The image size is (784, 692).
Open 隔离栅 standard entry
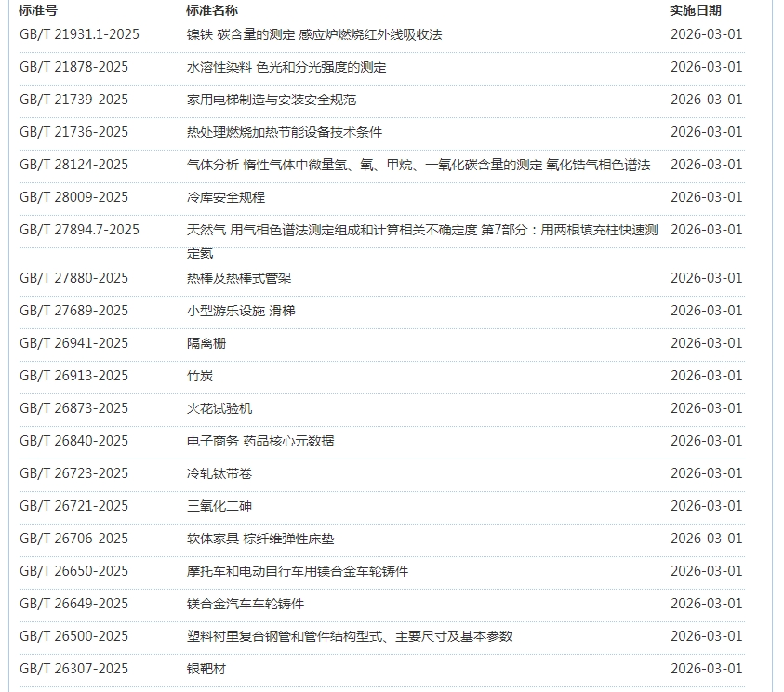coord(206,343)
